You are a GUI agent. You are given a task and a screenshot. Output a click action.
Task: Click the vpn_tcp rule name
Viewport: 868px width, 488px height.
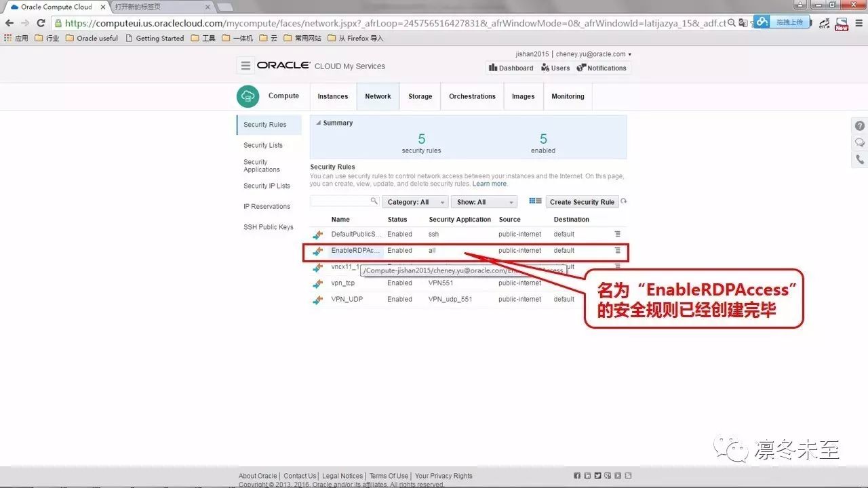pos(342,283)
